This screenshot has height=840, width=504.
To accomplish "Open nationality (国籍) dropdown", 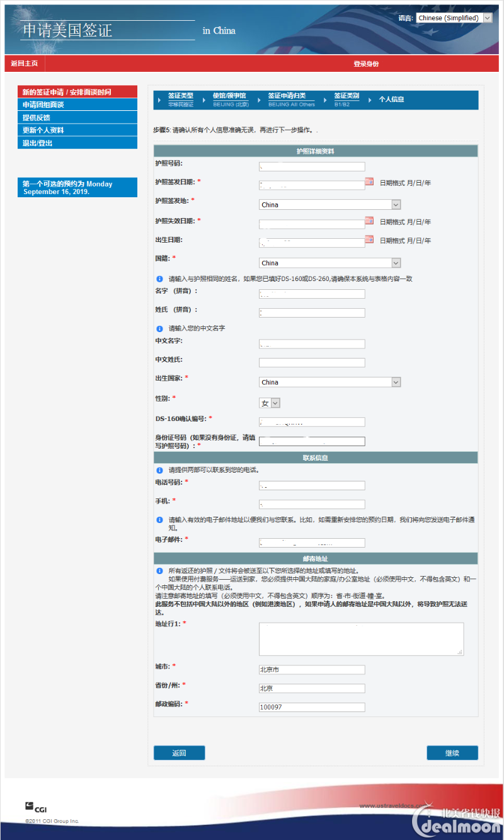I will click(x=330, y=263).
